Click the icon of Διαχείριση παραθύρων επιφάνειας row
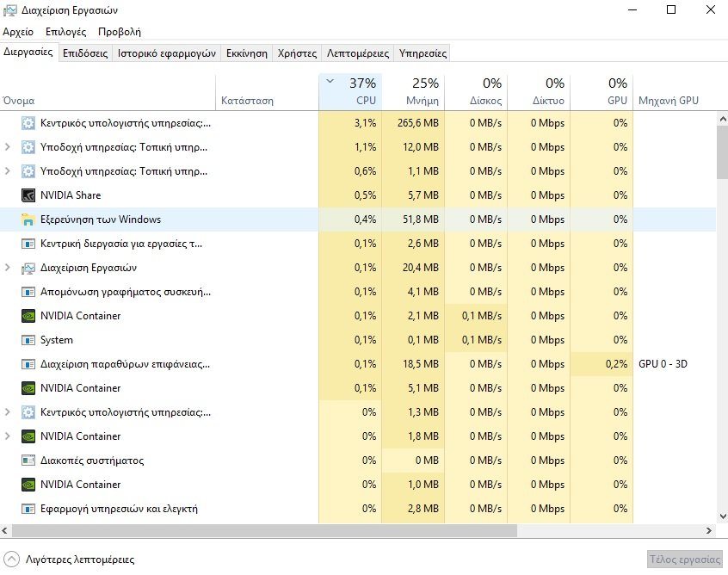Screen dimensions: 728x575 click(x=28, y=364)
